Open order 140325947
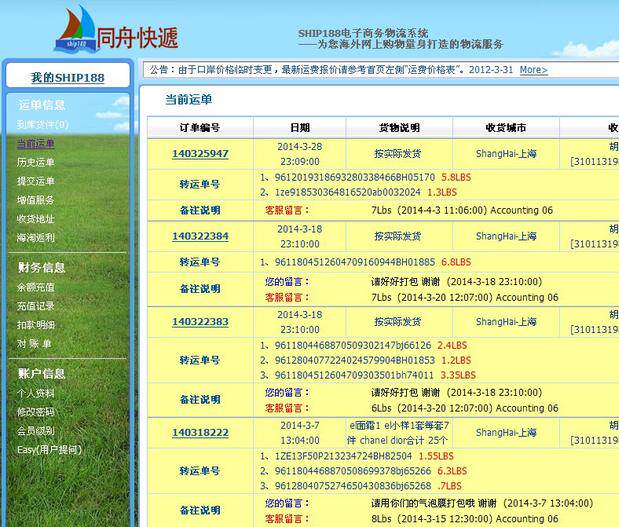 click(x=200, y=154)
